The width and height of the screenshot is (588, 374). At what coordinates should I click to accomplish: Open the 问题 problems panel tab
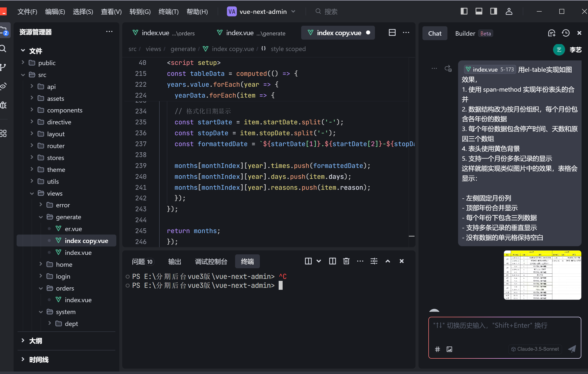coord(142,262)
